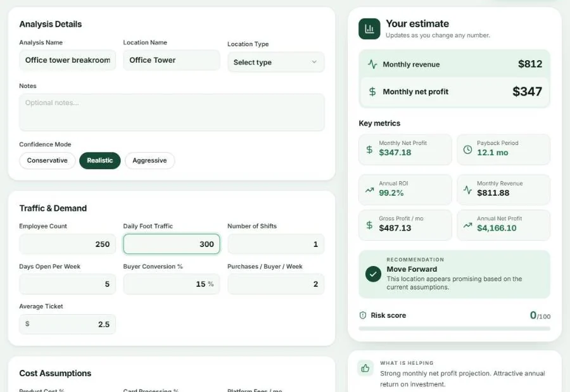Viewport: 570px width, 392px height.
Task: Click the 0/100 risk score value
Action: click(540, 315)
